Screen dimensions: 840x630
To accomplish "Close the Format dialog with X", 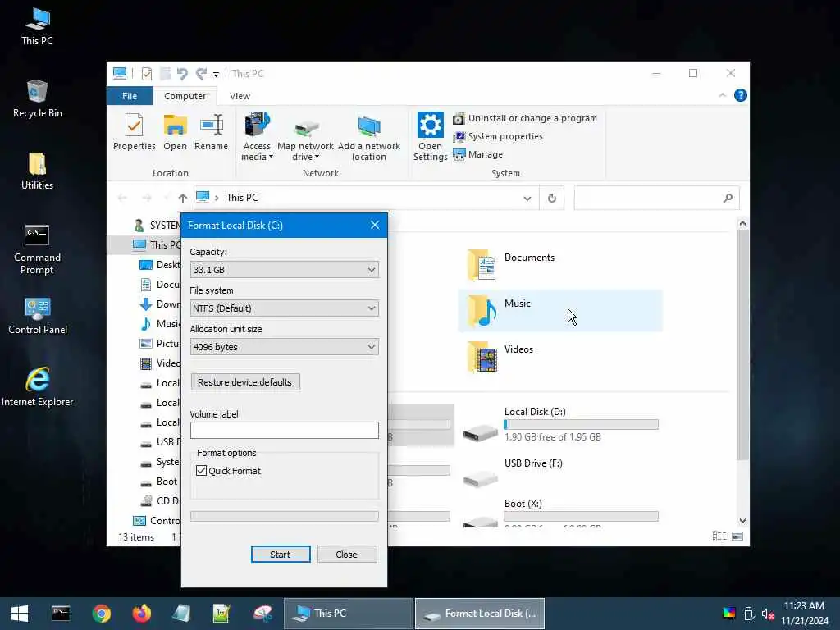I will point(374,225).
